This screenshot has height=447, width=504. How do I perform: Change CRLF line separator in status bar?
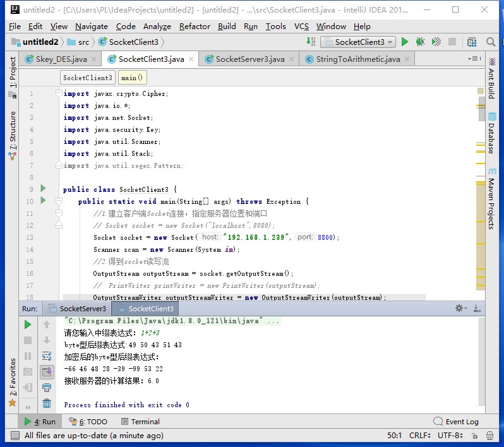420,436
